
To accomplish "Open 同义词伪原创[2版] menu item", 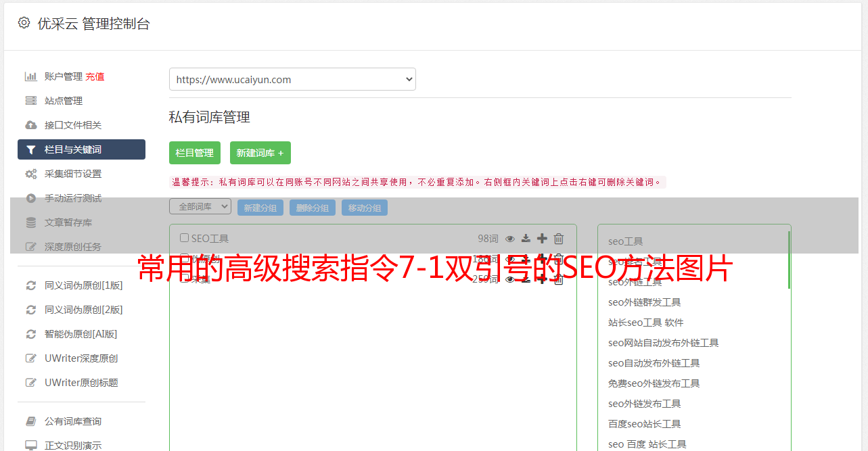I will coord(84,310).
